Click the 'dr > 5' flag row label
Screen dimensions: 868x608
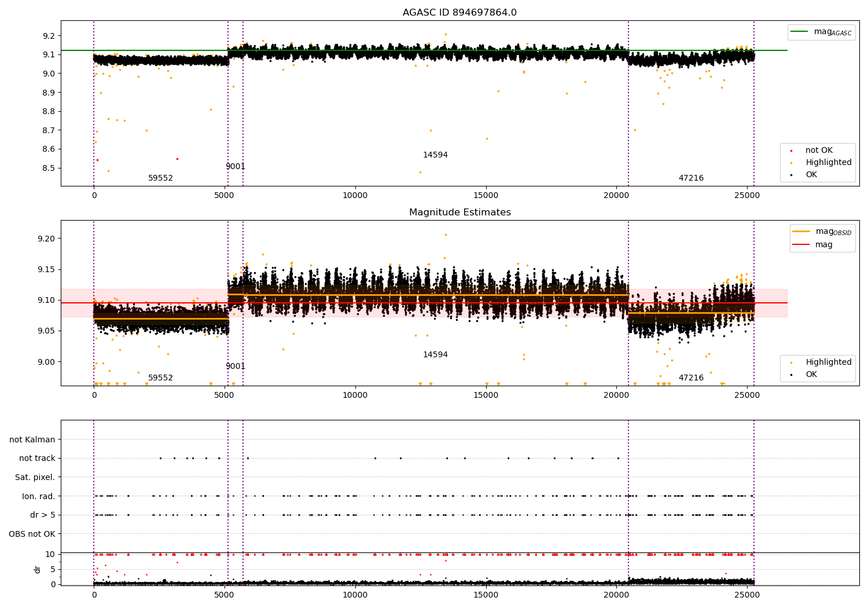point(43,515)
